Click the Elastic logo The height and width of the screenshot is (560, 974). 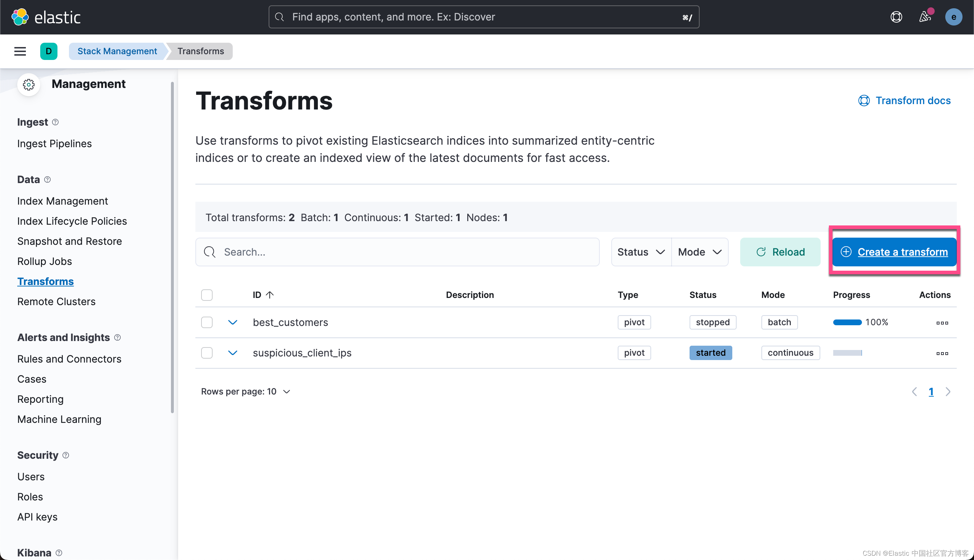pyautogui.click(x=46, y=17)
